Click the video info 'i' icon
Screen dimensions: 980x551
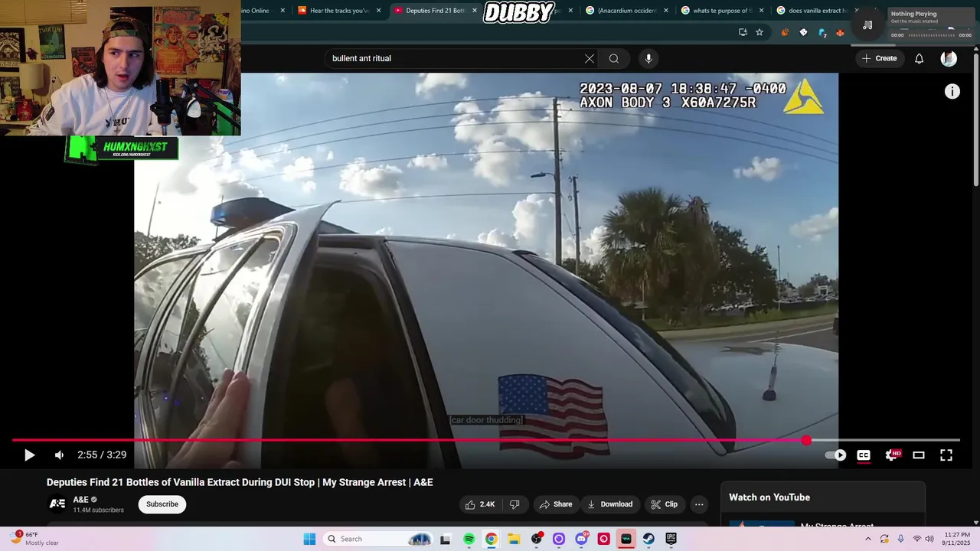[x=952, y=92]
